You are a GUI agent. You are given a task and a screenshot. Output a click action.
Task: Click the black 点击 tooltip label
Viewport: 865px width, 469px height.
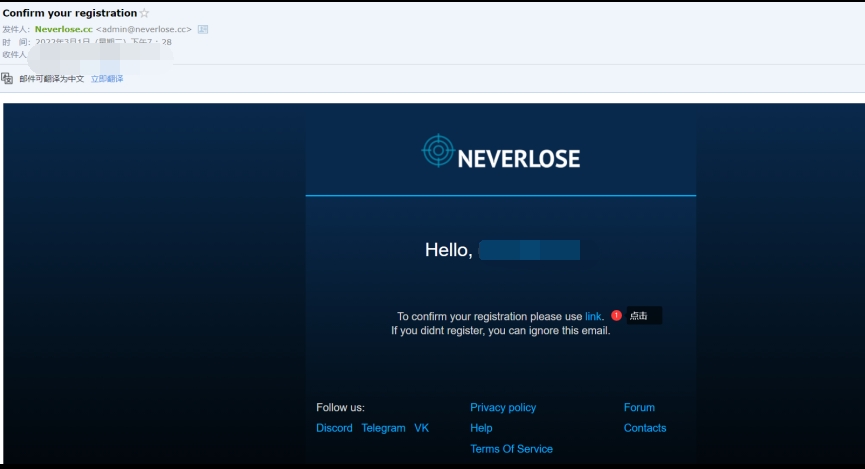point(643,315)
